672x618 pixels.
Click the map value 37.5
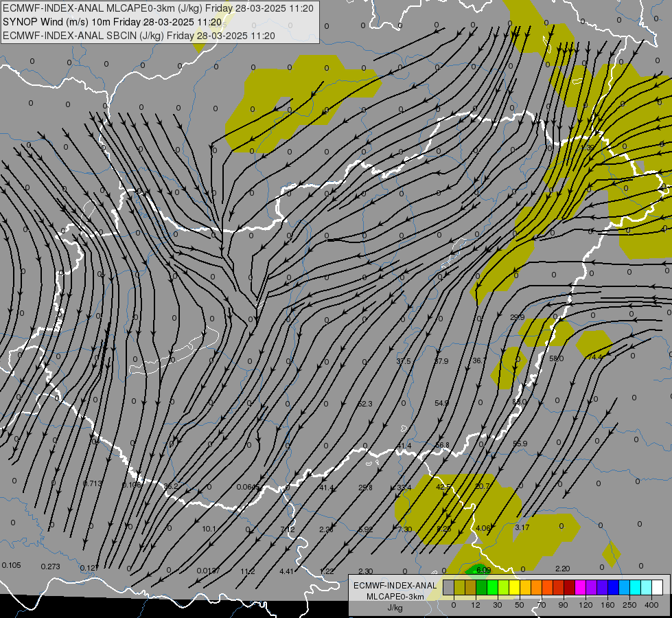tap(404, 361)
